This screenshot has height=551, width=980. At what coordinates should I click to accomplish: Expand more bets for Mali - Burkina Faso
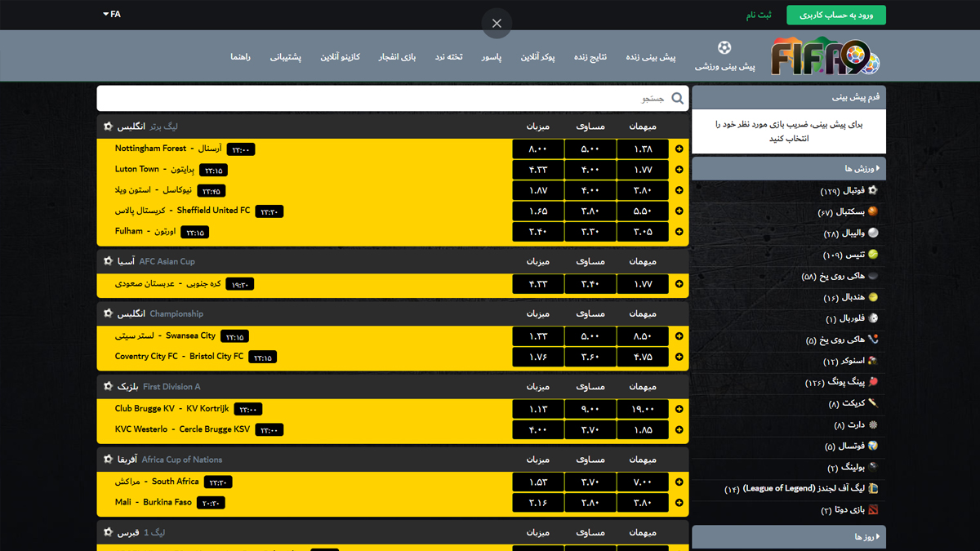coord(679,503)
